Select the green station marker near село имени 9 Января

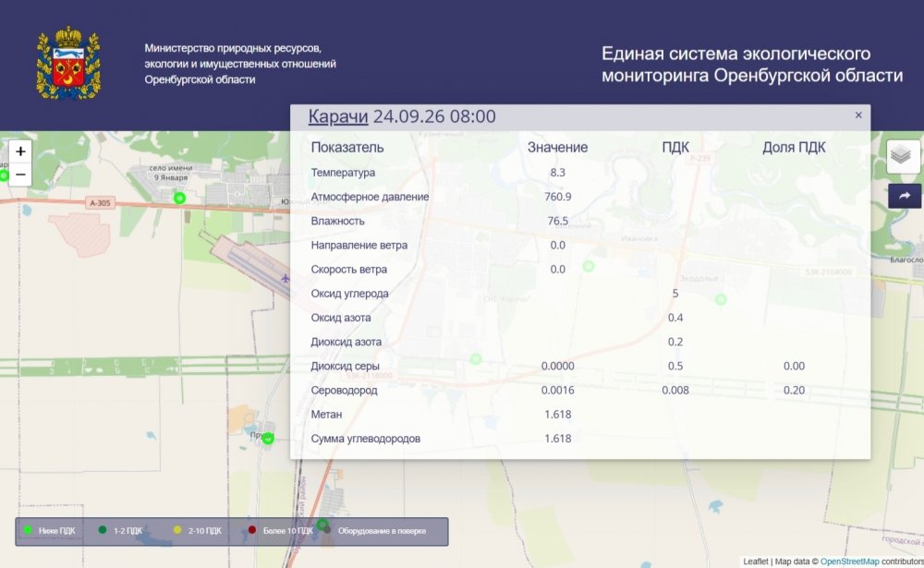180,198
